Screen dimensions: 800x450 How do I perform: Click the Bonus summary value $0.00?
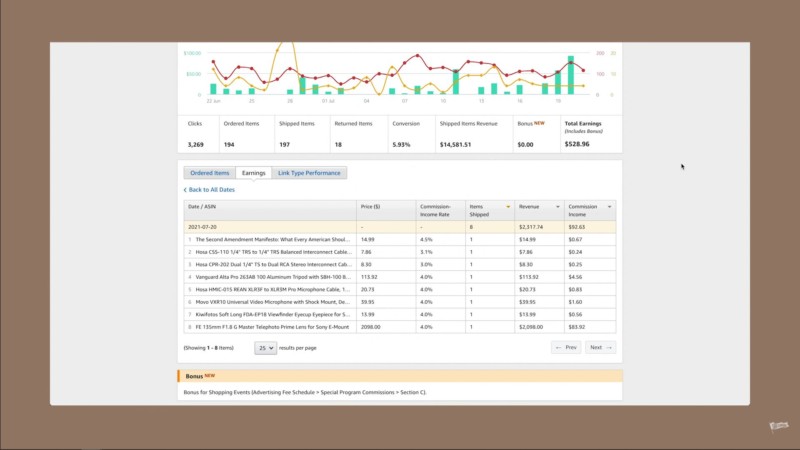525,145
